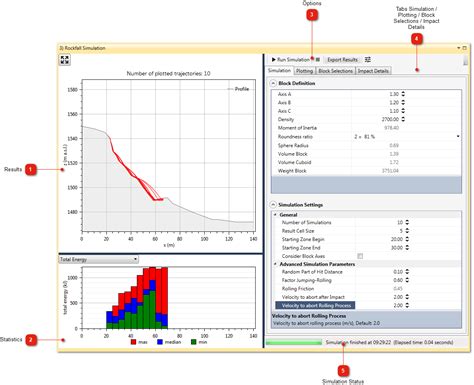474x385 pixels.
Task: Click the stop simulation square icon
Action: (x=318, y=59)
